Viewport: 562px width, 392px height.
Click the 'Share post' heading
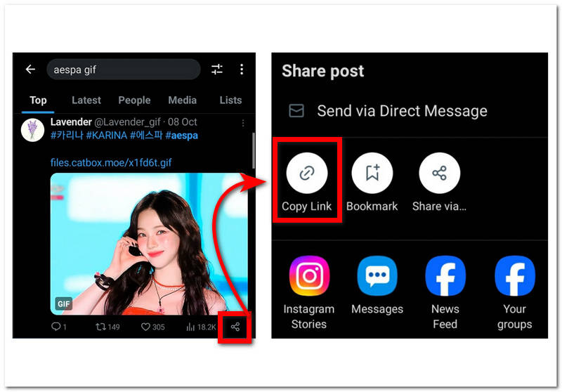point(322,71)
